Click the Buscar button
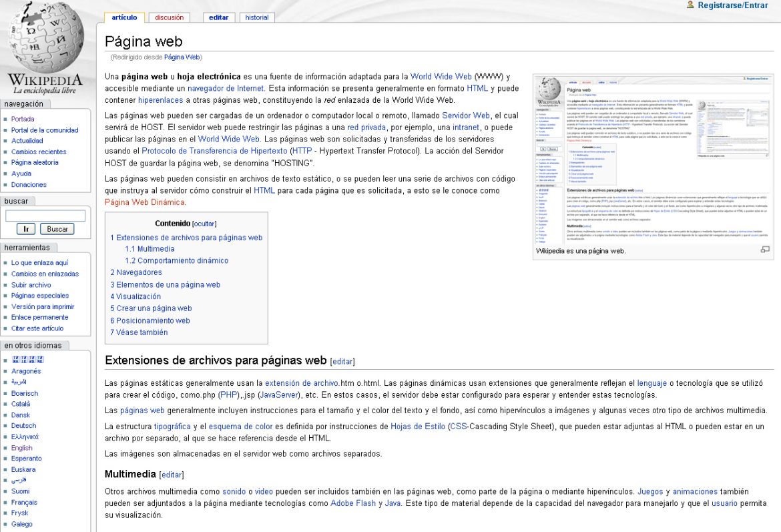The image size is (781, 532). [57, 228]
